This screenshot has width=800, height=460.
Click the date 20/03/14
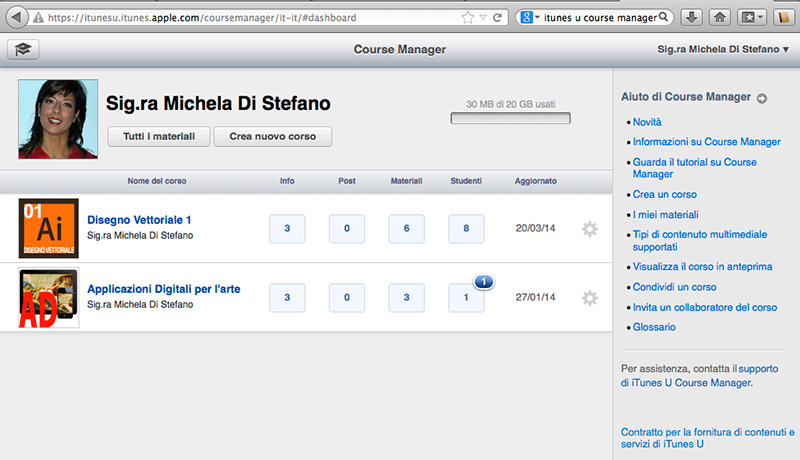click(535, 228)
